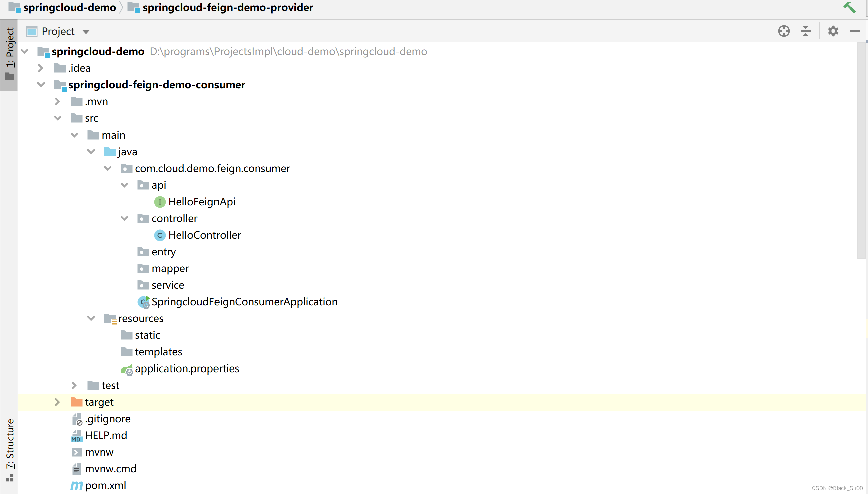Click the springcloud-feign-demo-provider breadcrumb

228,7
